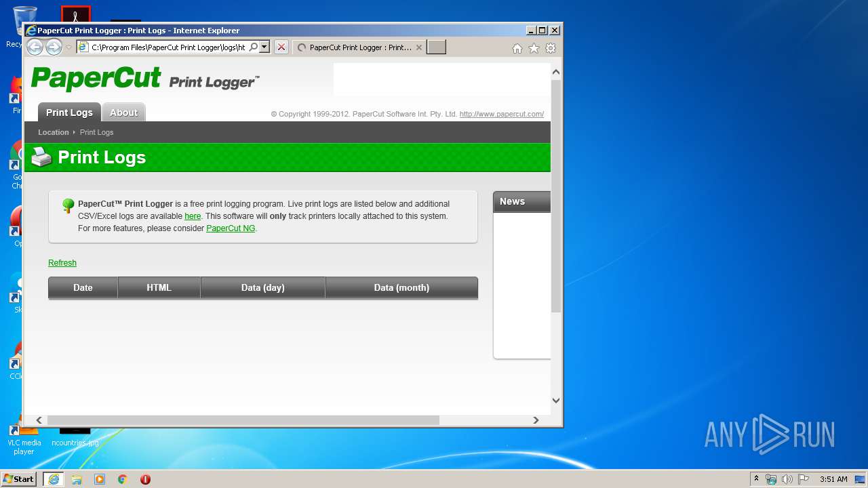Click the horizontal scrollbar thumb
The image size is (868, 488).
[x=243, y=420]
